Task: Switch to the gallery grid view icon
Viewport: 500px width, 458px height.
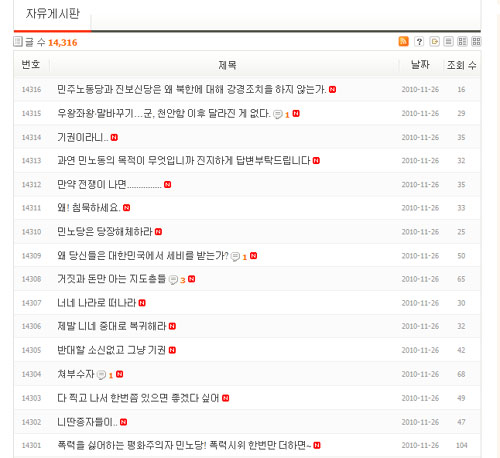Action: coord(476,41)
